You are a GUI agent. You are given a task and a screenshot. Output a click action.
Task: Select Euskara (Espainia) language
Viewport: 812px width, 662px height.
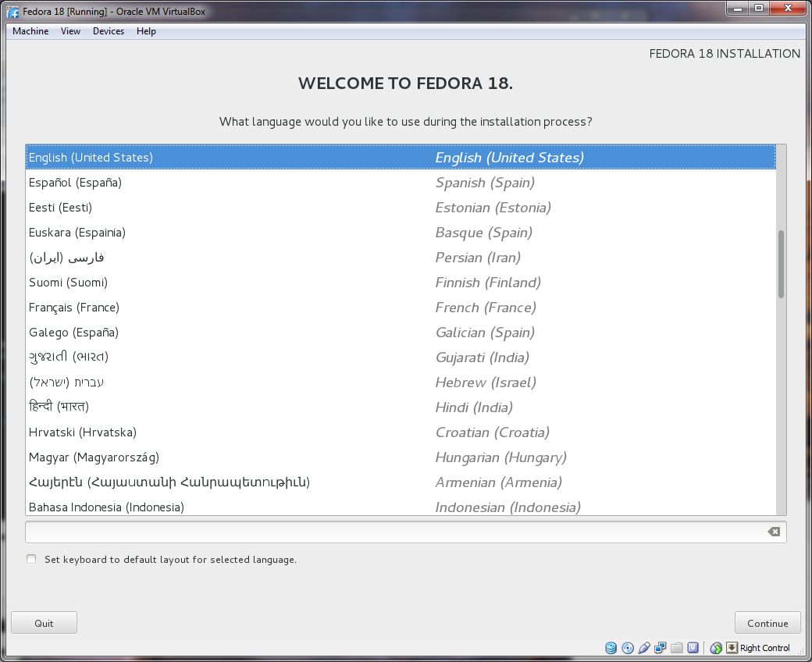pyautogui.click(x=401, y=233)
